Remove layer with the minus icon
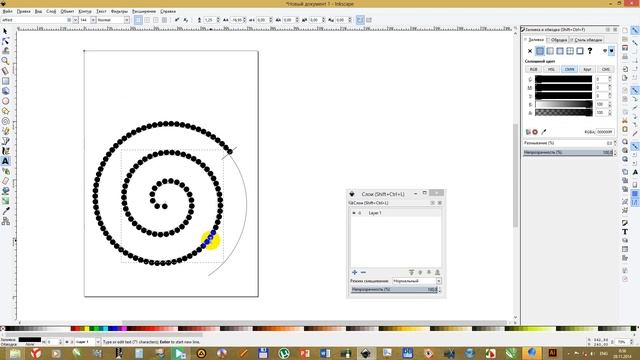This screenshot has width=640, height=360. coord(363,272)
